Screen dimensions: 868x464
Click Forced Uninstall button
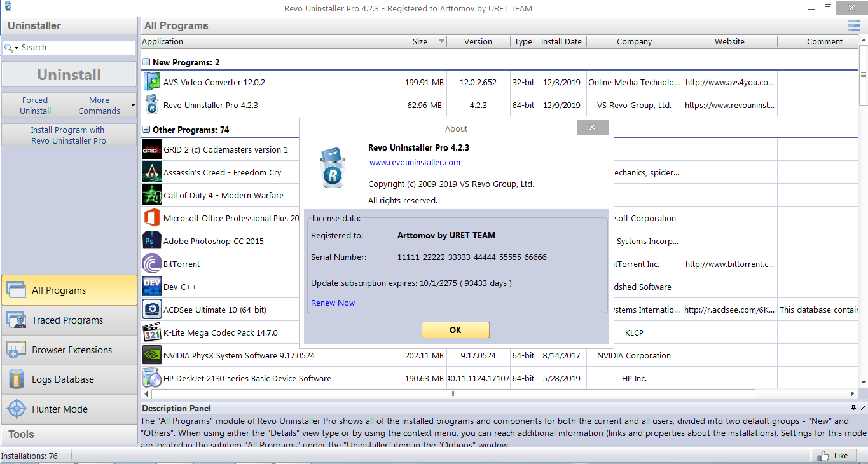[35, 106]
